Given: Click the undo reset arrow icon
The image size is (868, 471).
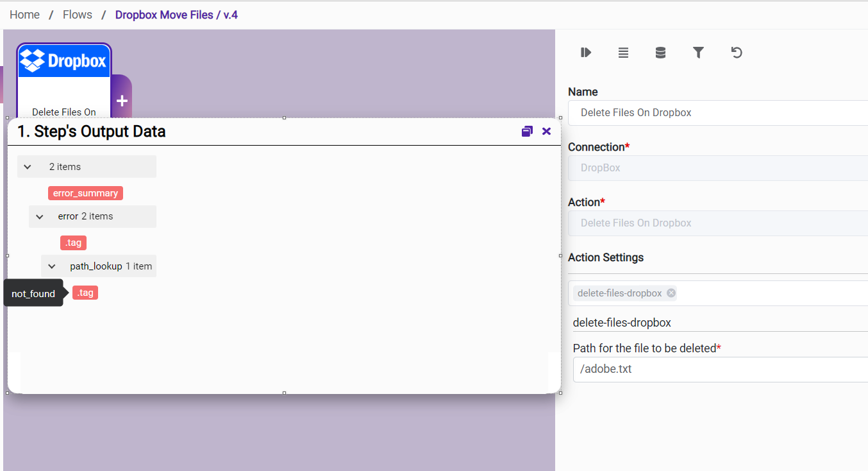Looking at the screenshot, I should 737,53.
